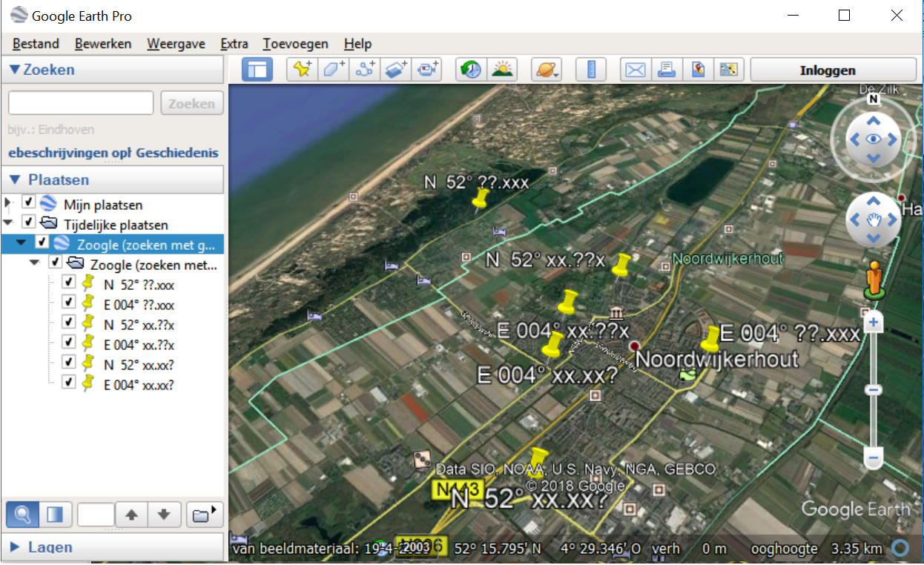Show historical imagery clock icon
This screenshot has height=565, width=924.
pyautogui.click(x=471, y=70)
